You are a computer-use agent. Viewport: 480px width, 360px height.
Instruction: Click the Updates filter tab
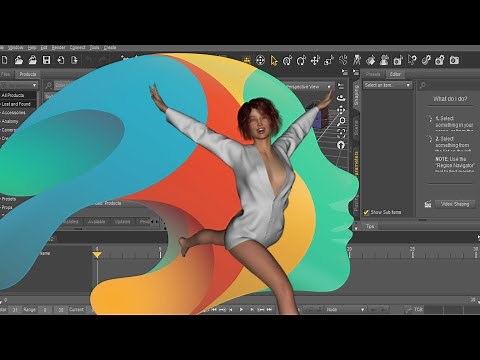click(x=122, y=222)
